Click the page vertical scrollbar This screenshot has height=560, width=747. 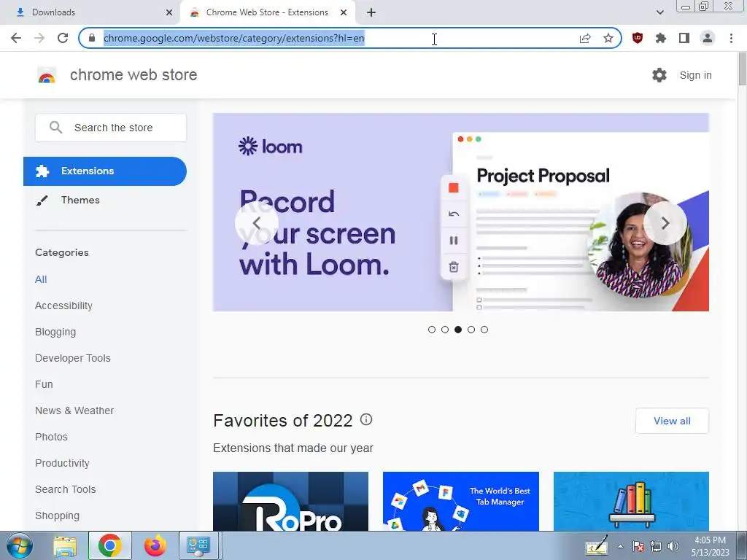click(x=742, y=69)
